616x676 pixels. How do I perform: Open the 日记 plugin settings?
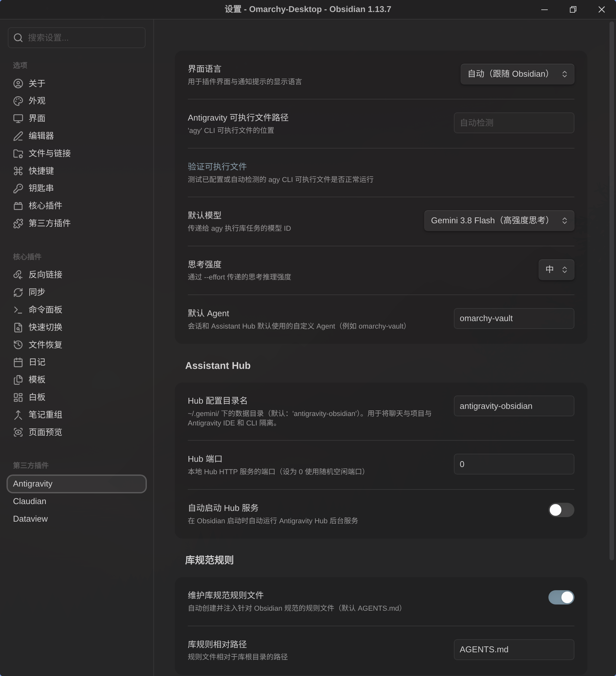click(x=76, y=362)
